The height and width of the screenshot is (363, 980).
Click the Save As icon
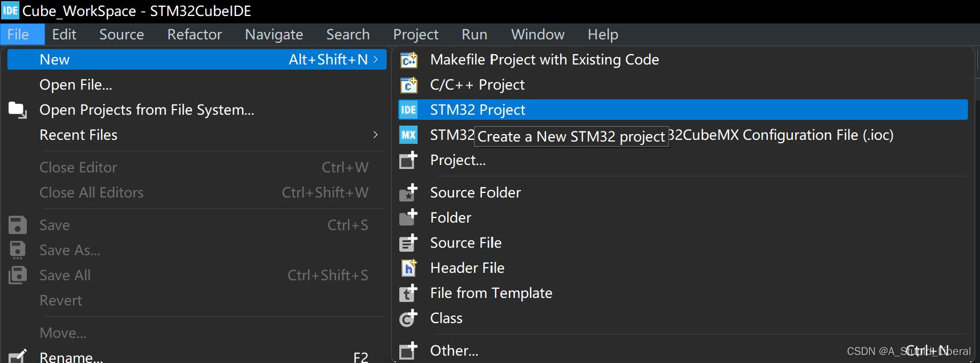point(18,250)
